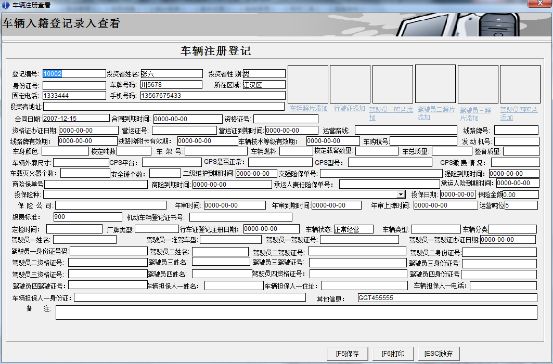Click the 车辆担保人一姓名 input field
Image resolution: width=553 pixels, height=364 pixels.
point(233,285)
